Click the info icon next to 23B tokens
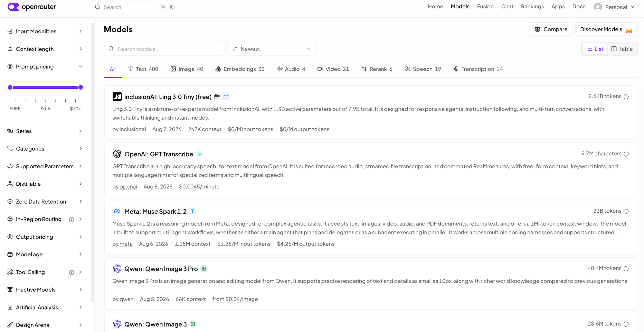 pos(626,211)
